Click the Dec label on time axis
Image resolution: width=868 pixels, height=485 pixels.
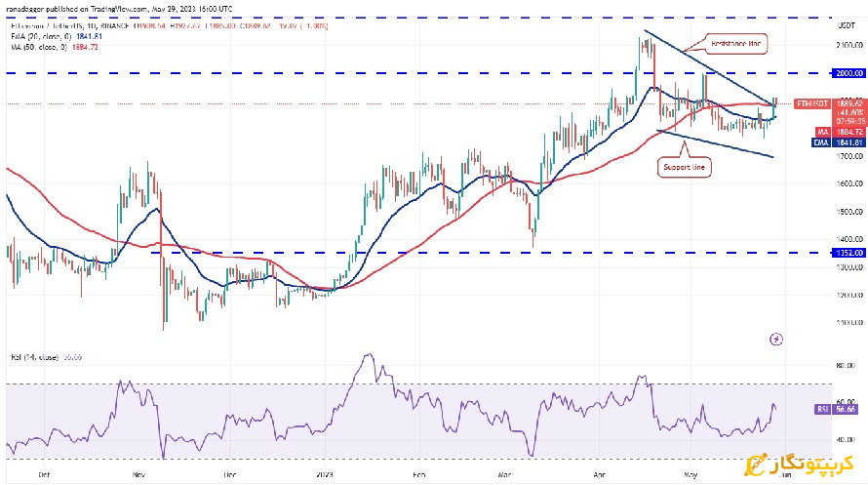click(x=229, y=475)
